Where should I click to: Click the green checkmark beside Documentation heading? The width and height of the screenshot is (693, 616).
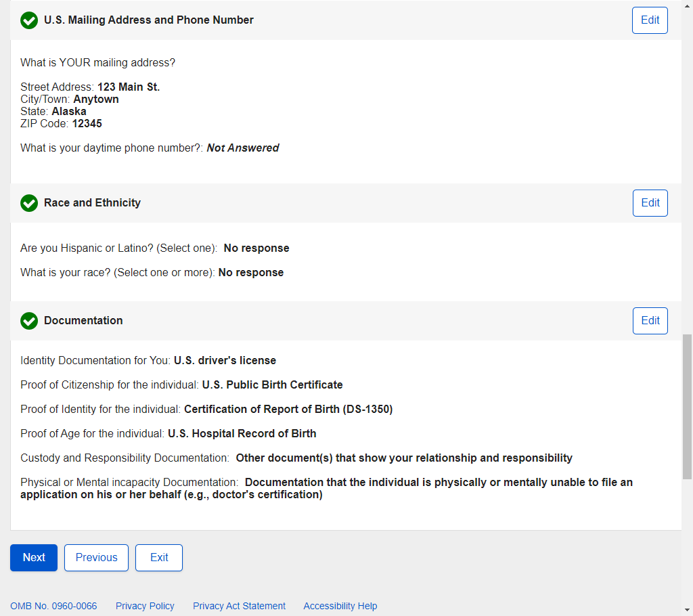[x=29, y=321]
